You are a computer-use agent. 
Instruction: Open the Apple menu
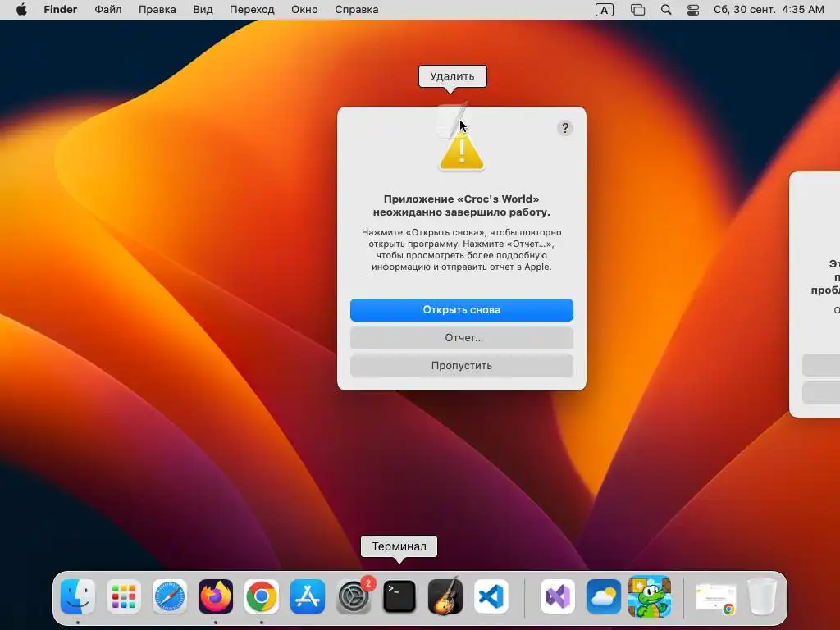pos(21,10)
